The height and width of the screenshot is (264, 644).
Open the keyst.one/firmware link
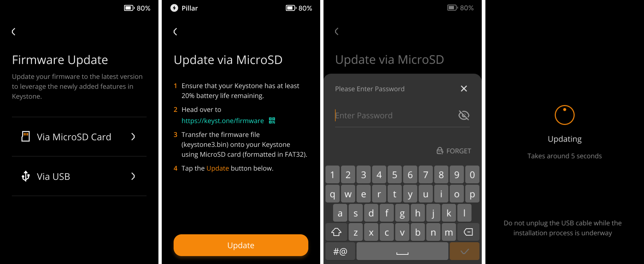coord(222,121)
